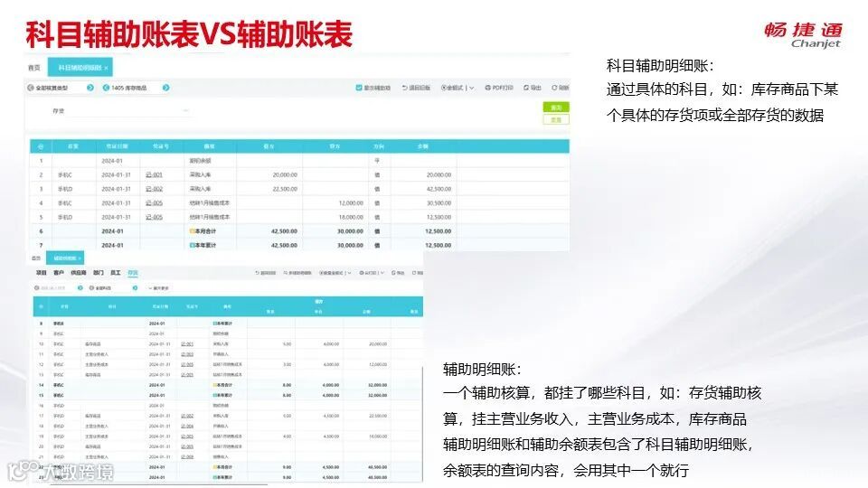This screenshot has width=868, height=488.
Task: Open the 金额式 format dropdown
Action: tap(458, 88)
